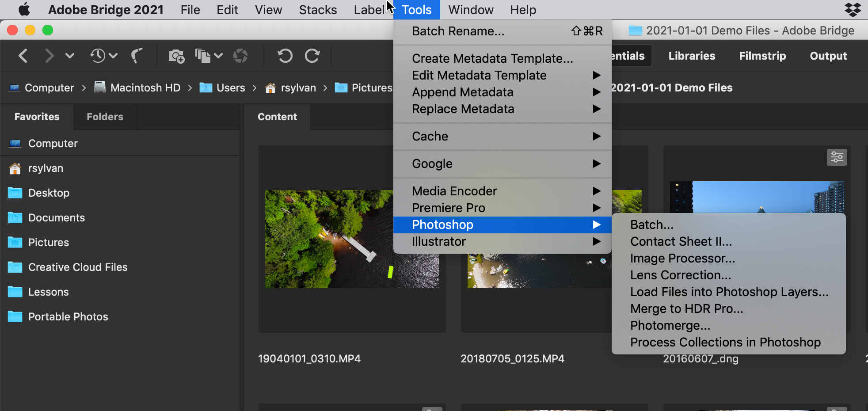Select the Open in Camera Raw aperture icon

click(241, 56)
